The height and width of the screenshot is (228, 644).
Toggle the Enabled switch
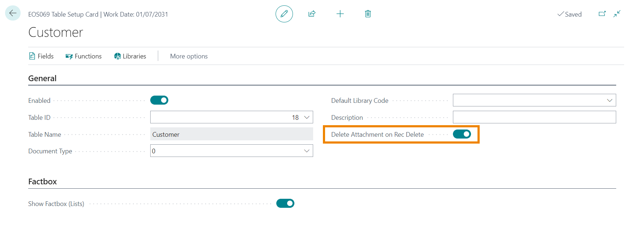(x=159, y=100)
